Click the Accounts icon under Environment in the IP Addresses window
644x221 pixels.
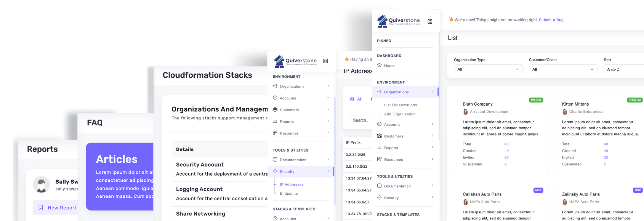(275, 98)
